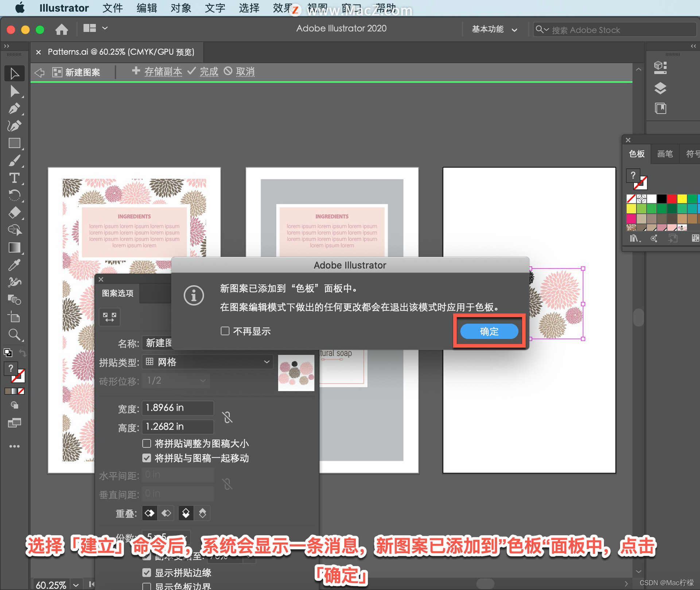700x590 pixels.
Task: Open the Layers panel icon
Action: (x=660, y=88)
